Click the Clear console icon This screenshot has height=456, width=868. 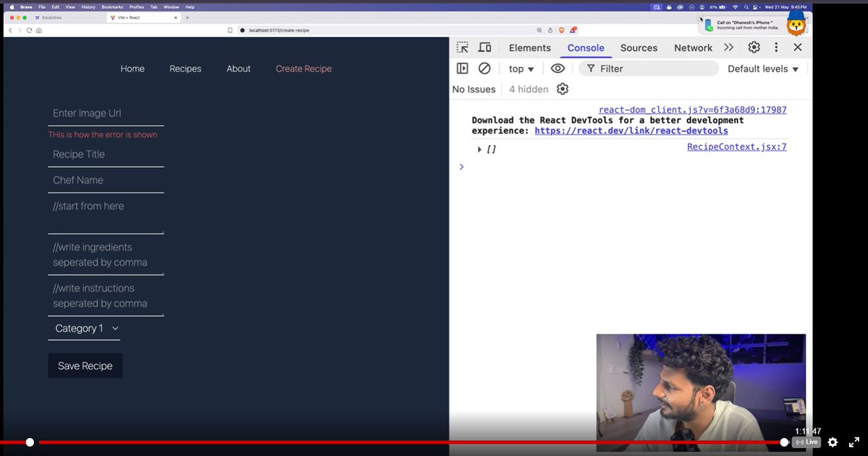tap(484, 68)
